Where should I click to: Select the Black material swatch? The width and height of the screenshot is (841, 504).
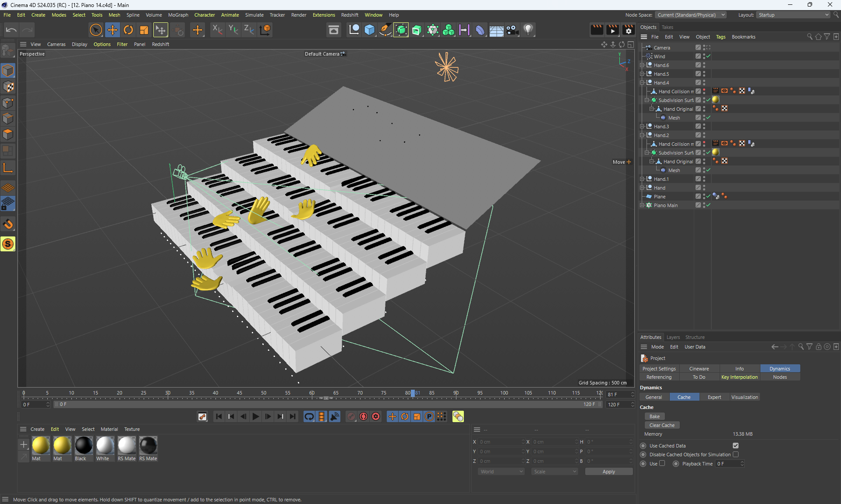click(x=83, y=445)
